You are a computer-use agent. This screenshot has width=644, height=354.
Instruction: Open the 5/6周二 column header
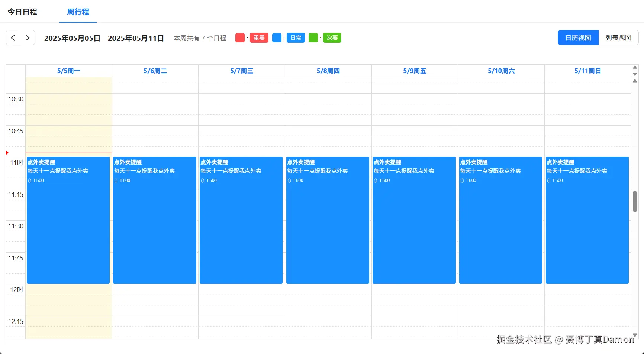point(155,71)
